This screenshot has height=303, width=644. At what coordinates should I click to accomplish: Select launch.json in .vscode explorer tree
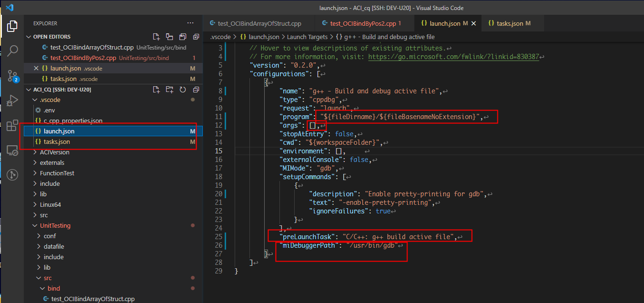113,131
